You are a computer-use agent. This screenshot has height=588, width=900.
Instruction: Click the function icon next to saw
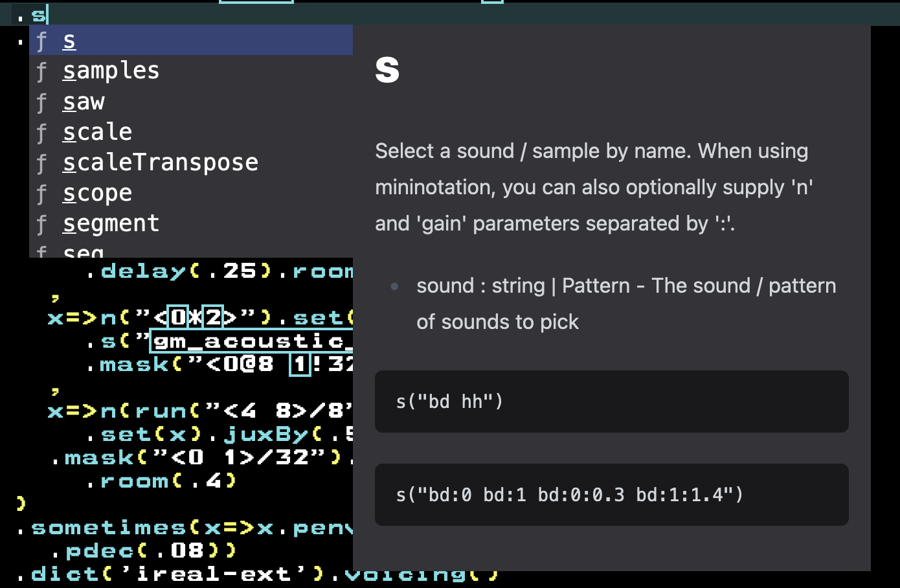tap(42, 102)
